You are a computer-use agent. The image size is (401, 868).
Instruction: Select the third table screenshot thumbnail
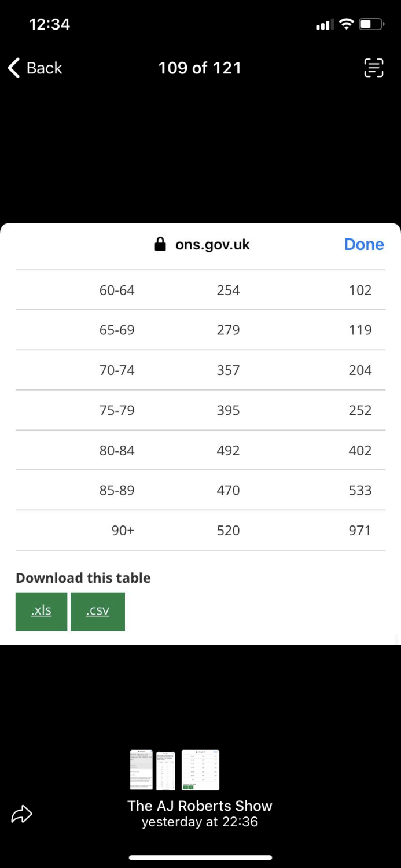pos(200,770)
